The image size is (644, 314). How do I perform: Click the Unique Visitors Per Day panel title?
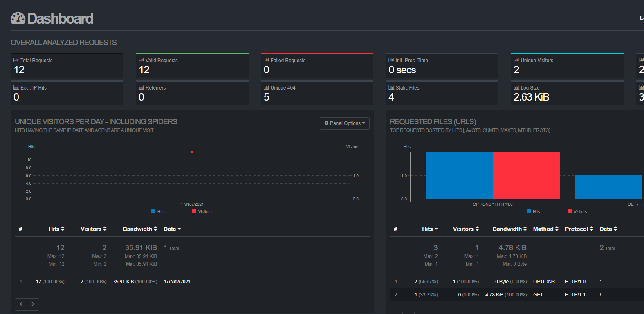coord(96,122)
